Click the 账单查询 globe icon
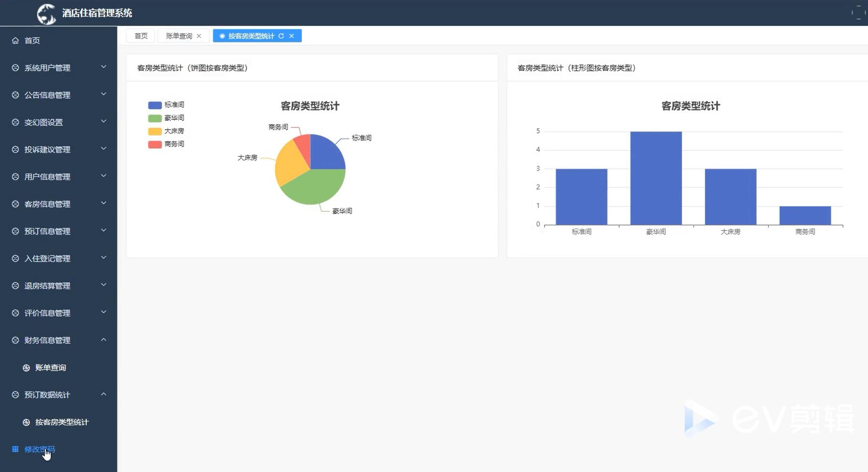 point(26,367)
